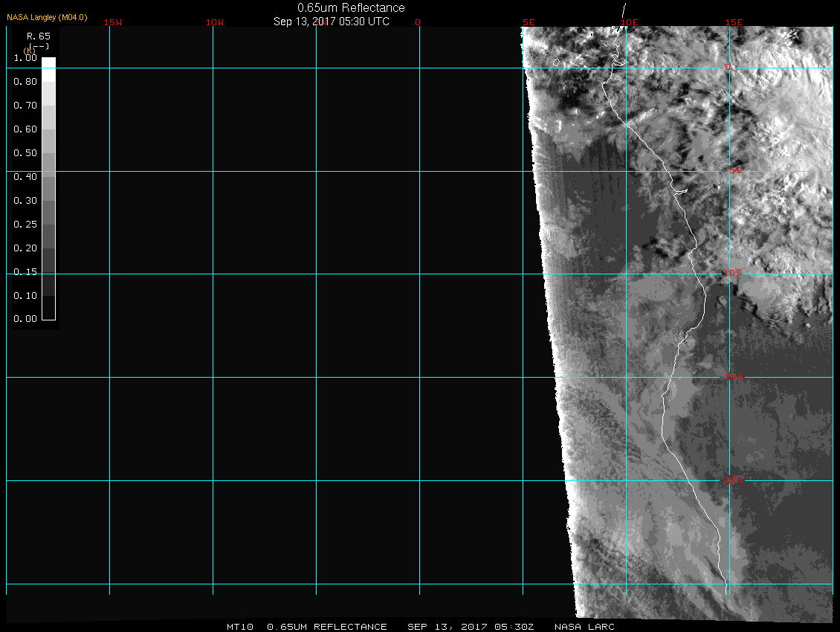Click the 15S latitude label
The image size is (840, 632).
734,377
